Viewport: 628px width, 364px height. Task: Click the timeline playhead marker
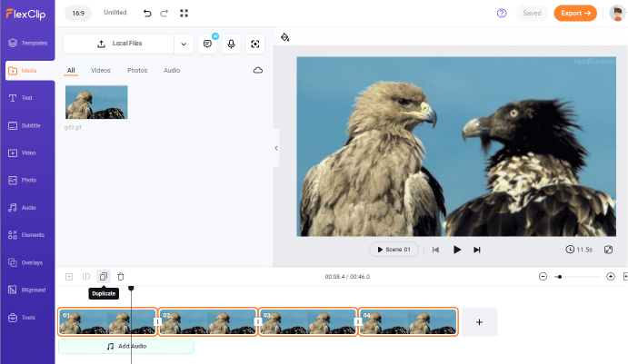pos(131,288)
